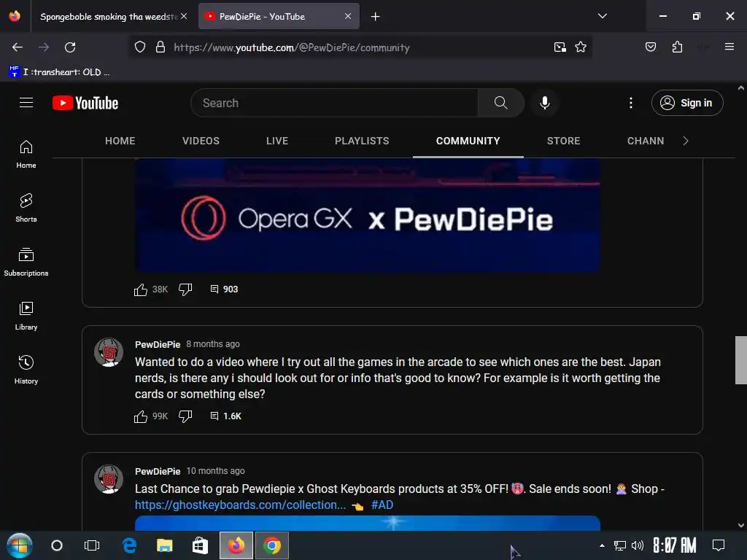
Task: Go to the YouTube logo home link
Action: point(85,103)
